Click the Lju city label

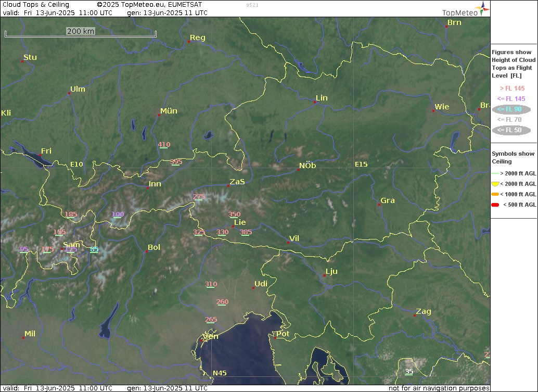[x=331, y=272]
